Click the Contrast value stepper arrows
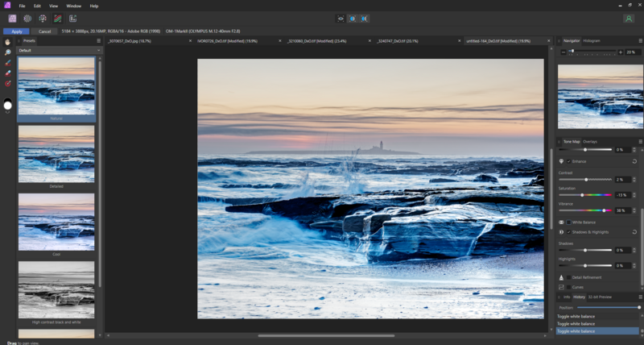Viewport: 644px width, 345px height. pos(634,180)
